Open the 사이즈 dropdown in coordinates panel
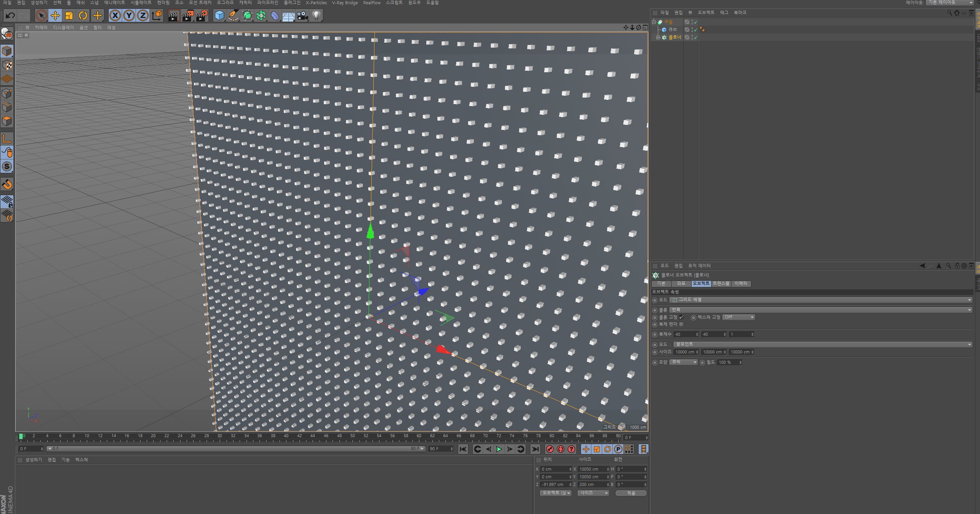The height and width of the screenshot is (514, 980). tap(593, 493)
